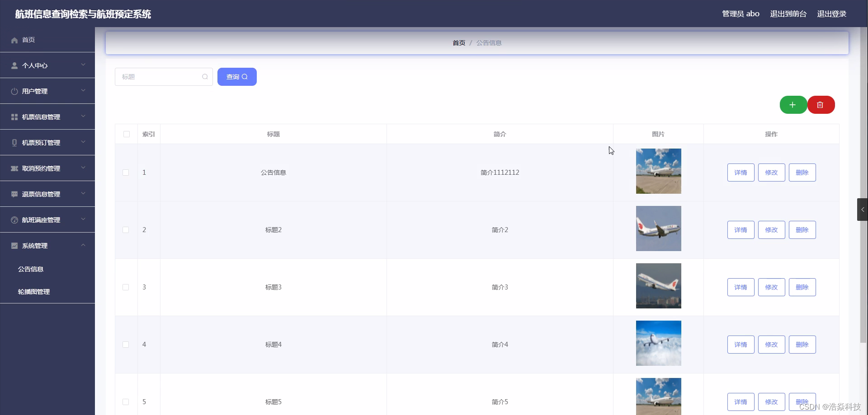Click the airplane thumbnail in row 公告信息
Viewport: 868px width, 415px height.
click(659, 171)
